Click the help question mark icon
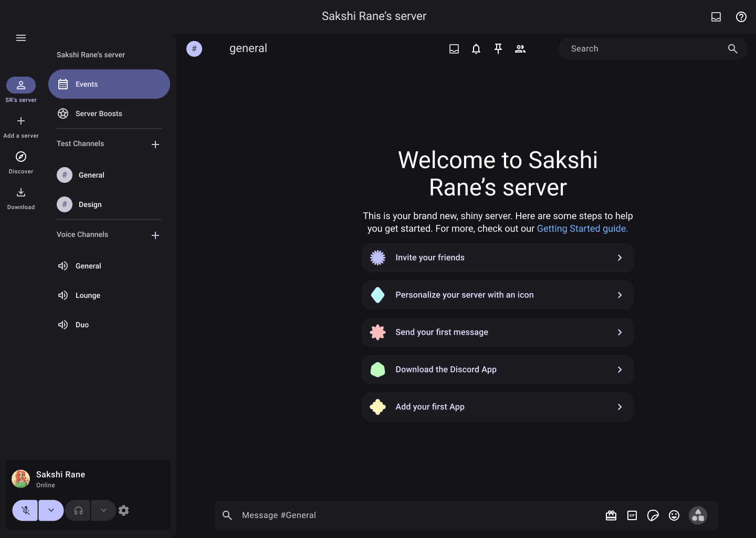The image size is (756, 538). (741, 17)
